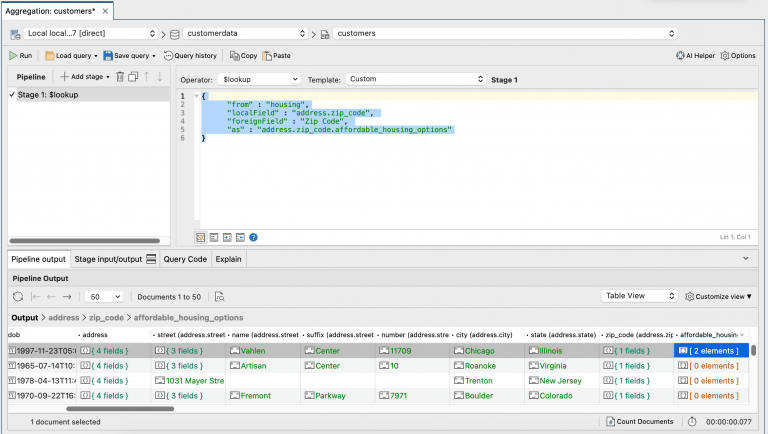Run the aggregation pipeline
This screenshot has height=434, width=768.
pyautogui.click(x=20, y=56)
